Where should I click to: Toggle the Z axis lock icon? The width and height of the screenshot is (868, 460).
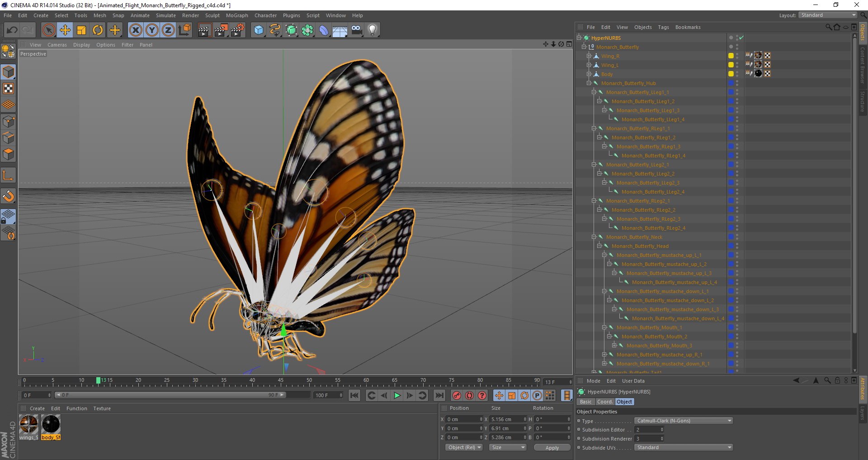168,30
